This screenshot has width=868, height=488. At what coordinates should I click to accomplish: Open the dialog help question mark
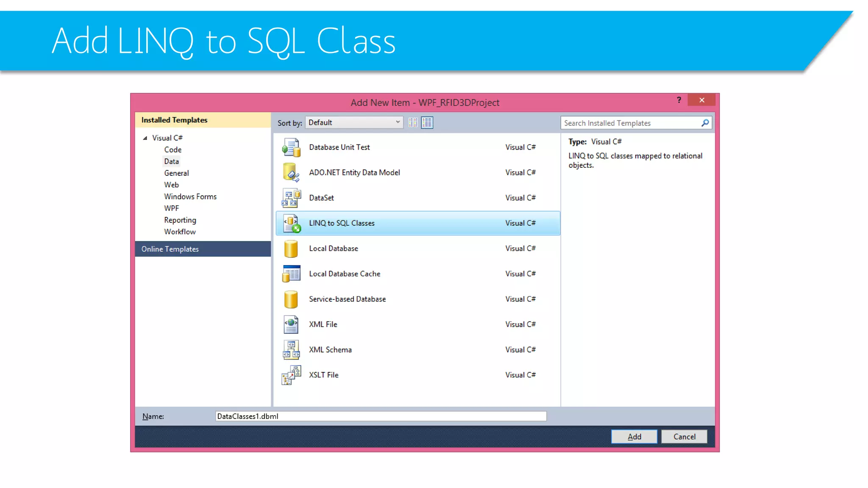pyautogui.click(x=679, y=100)
